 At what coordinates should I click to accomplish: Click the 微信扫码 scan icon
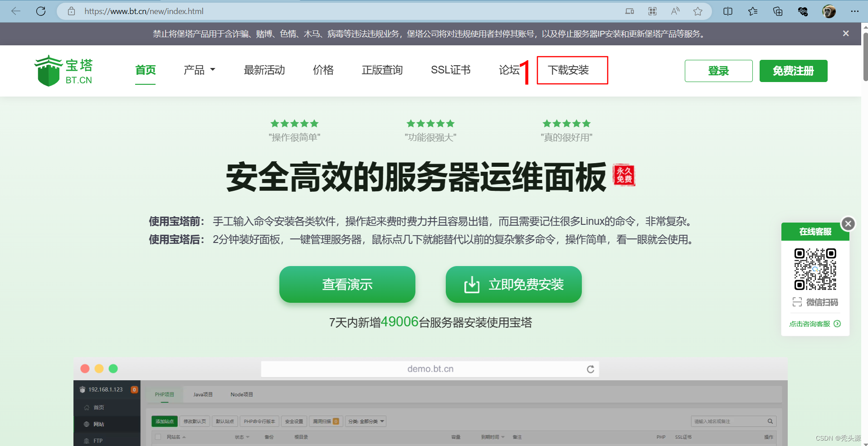pyautogui.click(x=797, y=302)
